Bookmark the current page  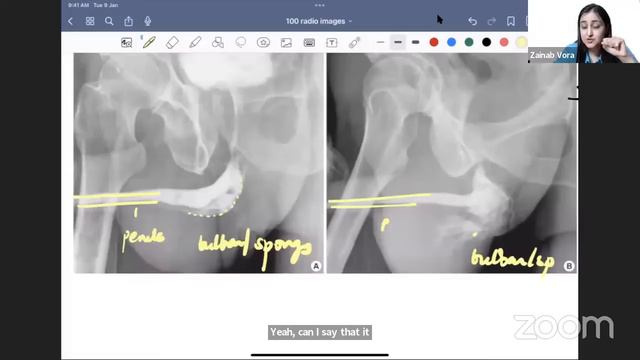511,21
